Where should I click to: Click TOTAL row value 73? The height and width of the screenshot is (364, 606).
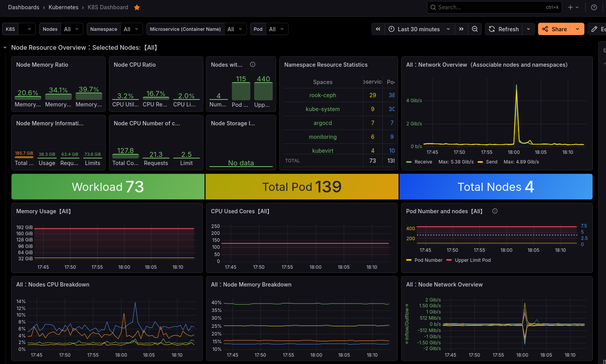[373, 160]
